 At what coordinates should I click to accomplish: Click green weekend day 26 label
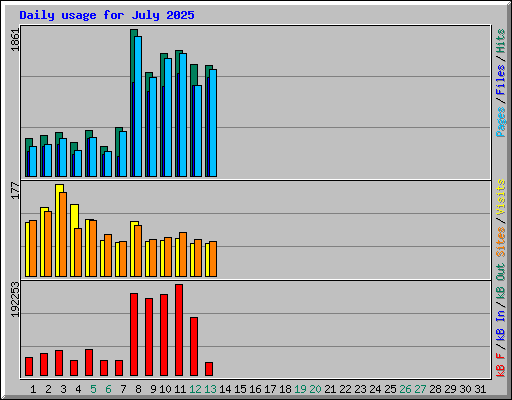(x=405, y=389)
